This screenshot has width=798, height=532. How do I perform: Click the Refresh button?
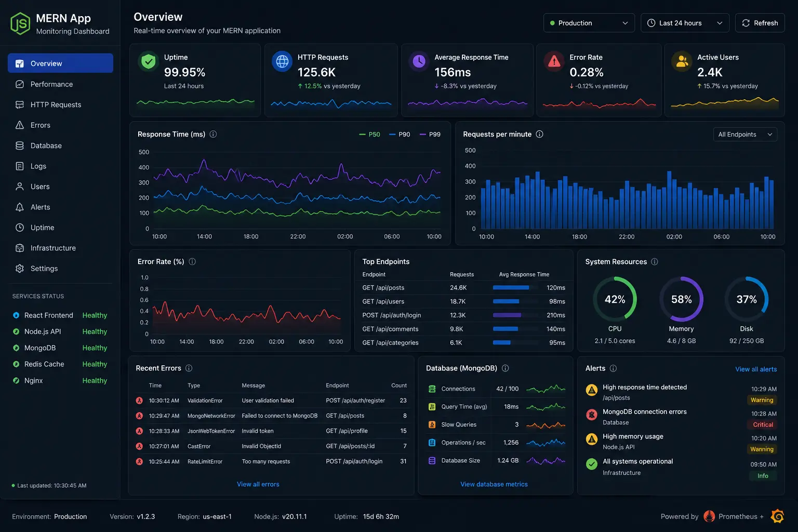760,23
